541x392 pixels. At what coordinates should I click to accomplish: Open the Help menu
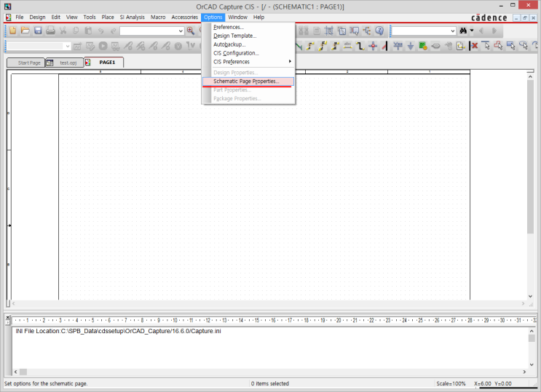(258, 17)
